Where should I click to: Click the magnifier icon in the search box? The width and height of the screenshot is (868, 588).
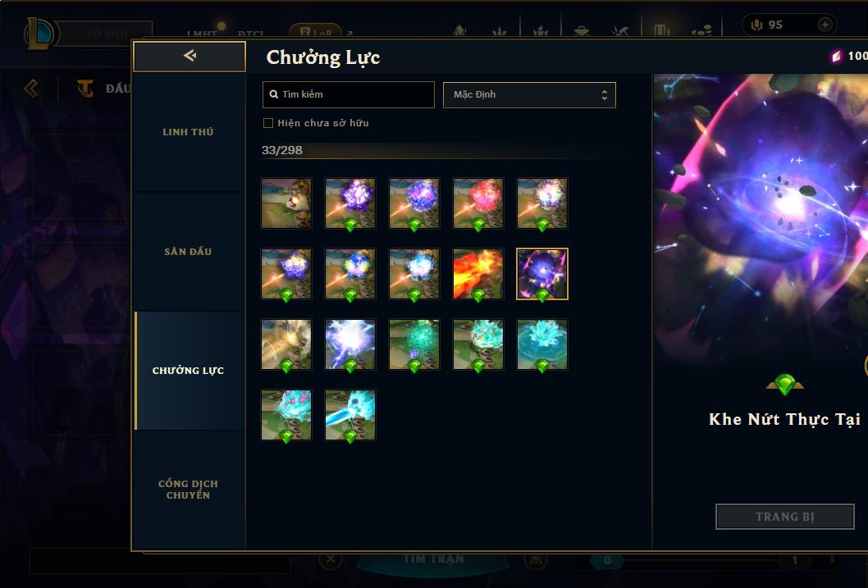click(273, 94)
